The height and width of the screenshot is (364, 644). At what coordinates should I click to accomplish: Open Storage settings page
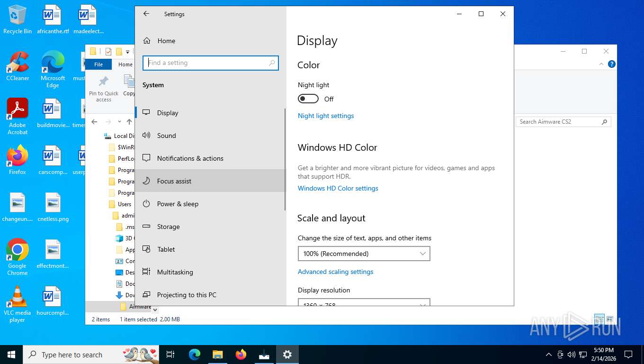168,227
